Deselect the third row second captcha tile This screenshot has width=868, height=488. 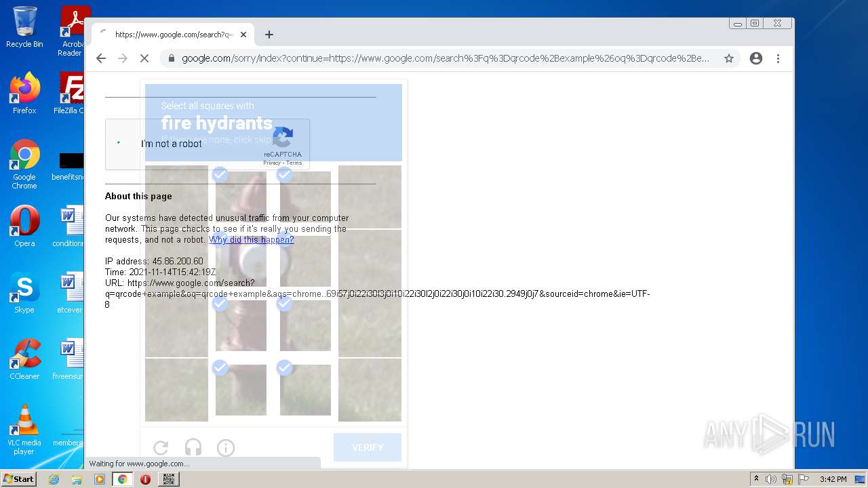(x=241, y=326)
